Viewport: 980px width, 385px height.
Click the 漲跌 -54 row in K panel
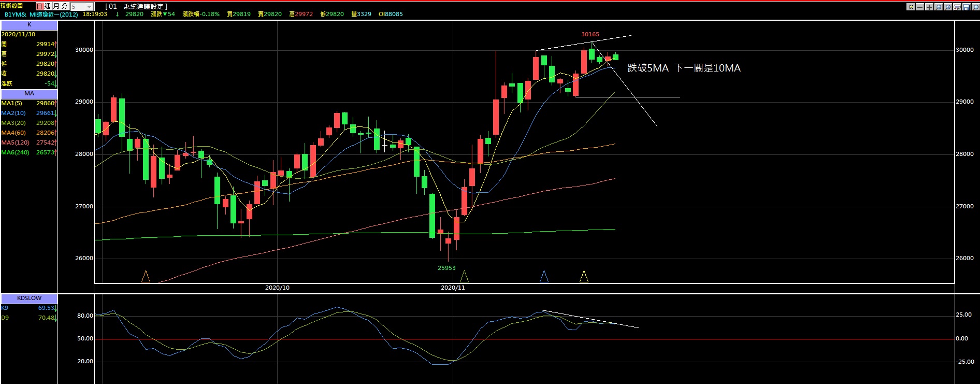point(29,83)
